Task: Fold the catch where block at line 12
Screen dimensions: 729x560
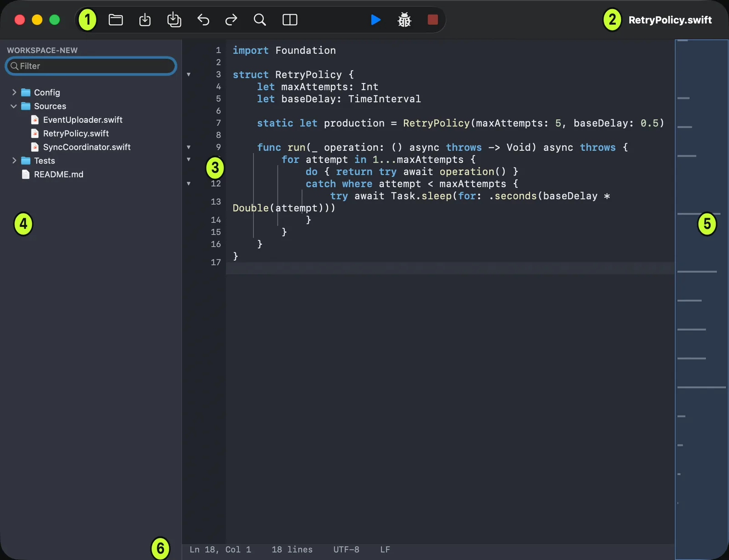Action: point(189,184)
